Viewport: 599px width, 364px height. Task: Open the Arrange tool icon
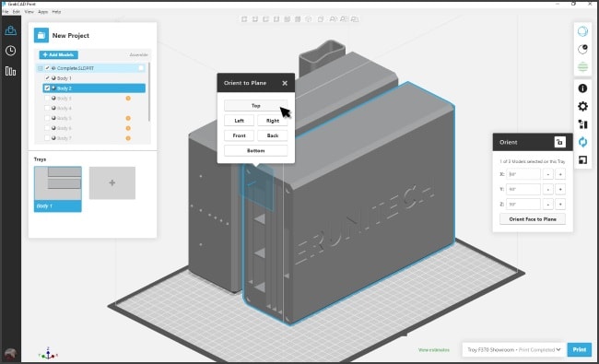pyautogui.click(x=582, y=124)
